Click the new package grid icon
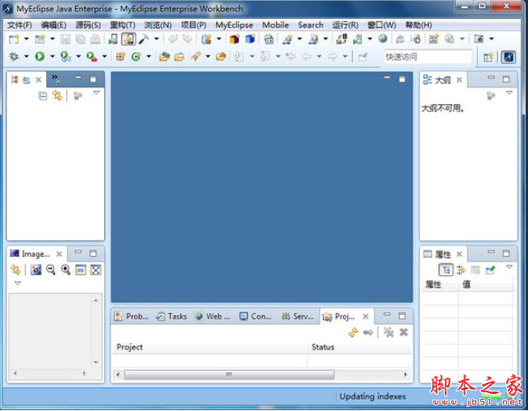The height and width of the screenshot is (411, 532). coord(120,57)
